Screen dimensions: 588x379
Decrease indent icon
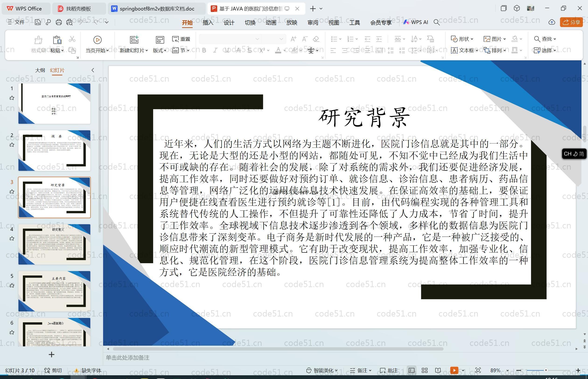(367, 39)
